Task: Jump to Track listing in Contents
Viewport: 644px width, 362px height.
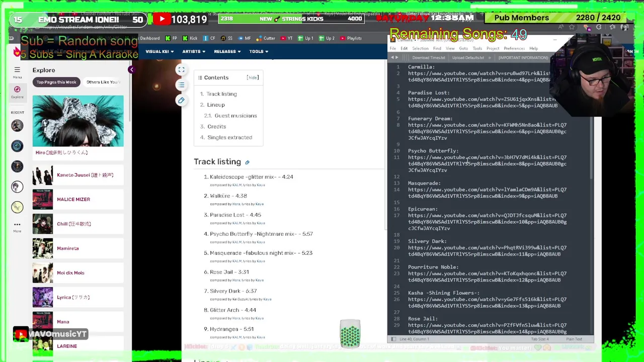Action: 221,94
